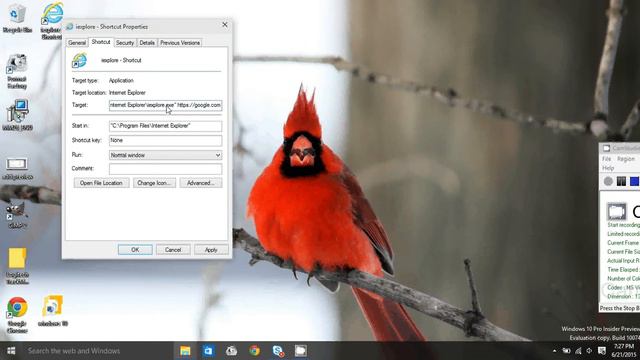Click the volume speaker icon in tray
Viewport: 640px width, 360px height.
point(589,351)
